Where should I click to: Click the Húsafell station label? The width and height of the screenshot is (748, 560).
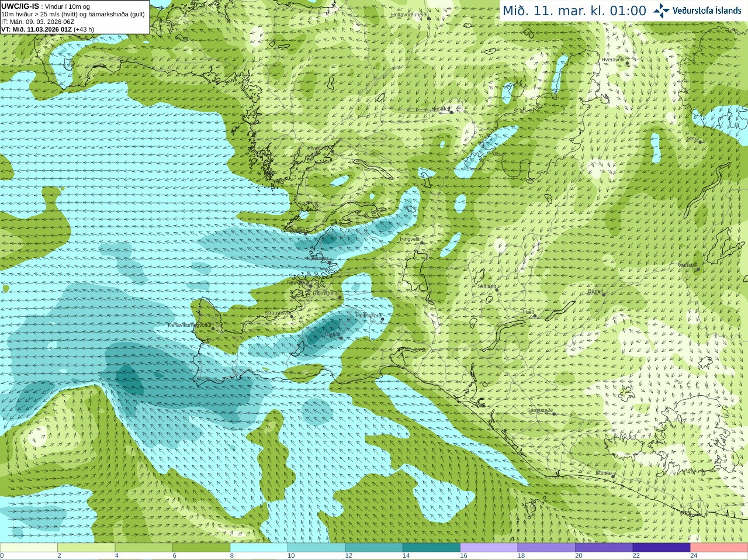point(441,109)
